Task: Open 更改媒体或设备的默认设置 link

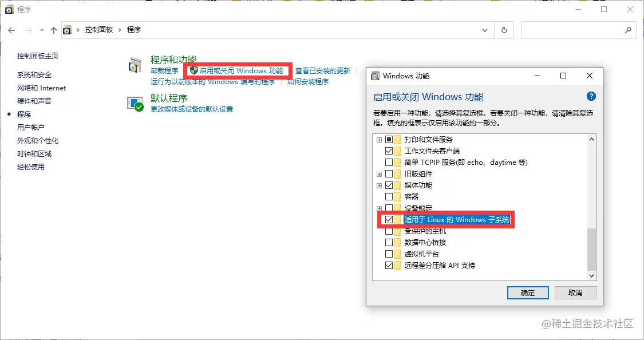Action: pyautogui.click(x=192, y=109)
